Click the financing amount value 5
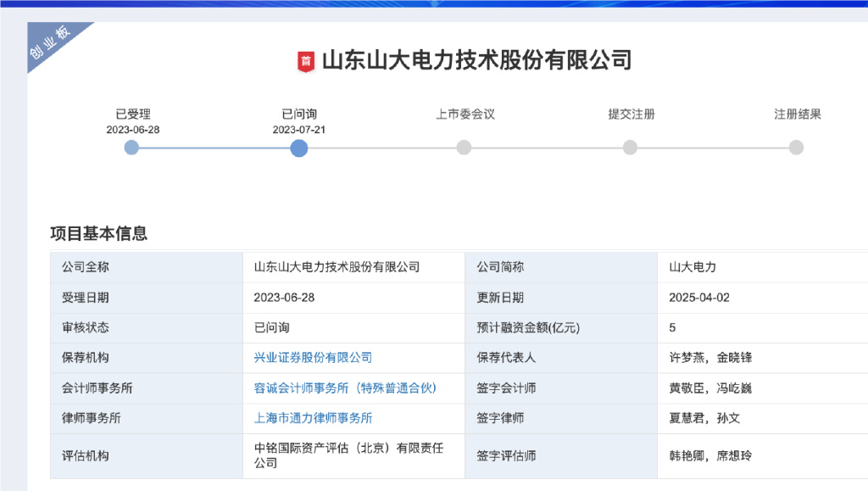This screenshot has height=491, width=868. pos(672,327)
